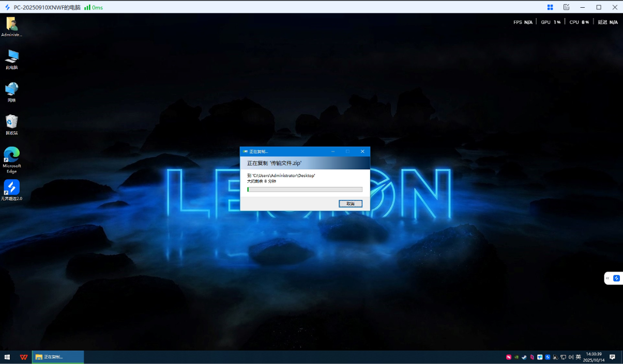Viewport: 623px width, 364px height.
Task: Click the file copy progress bar
Action: click(305, 189)
